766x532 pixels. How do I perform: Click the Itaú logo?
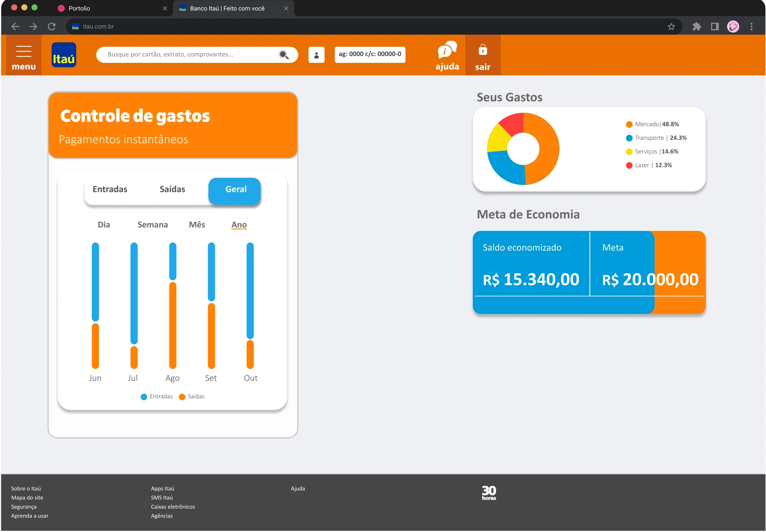tap(64, 55)
